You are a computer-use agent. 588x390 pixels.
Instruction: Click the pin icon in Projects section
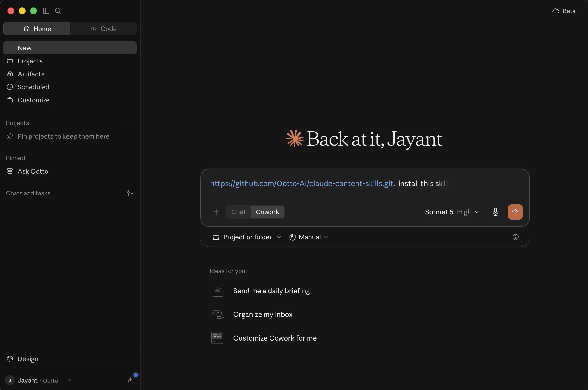tap(10, 136)
